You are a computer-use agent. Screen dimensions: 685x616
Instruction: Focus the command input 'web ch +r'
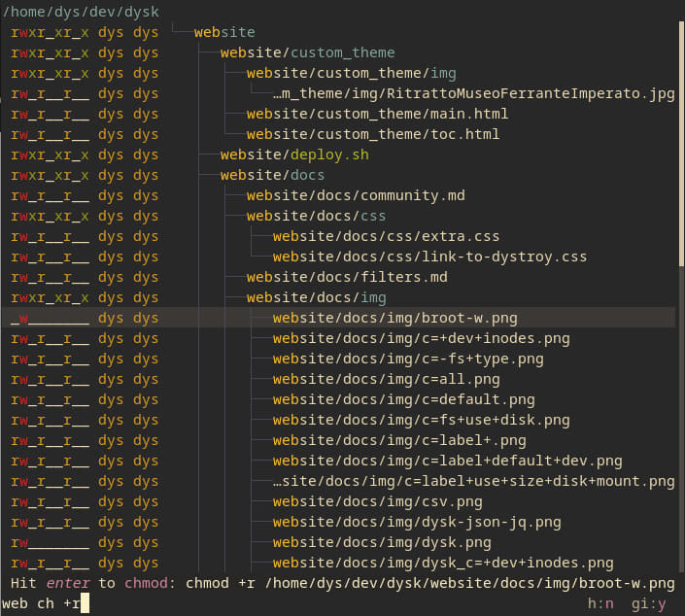[x=46, y=603]
